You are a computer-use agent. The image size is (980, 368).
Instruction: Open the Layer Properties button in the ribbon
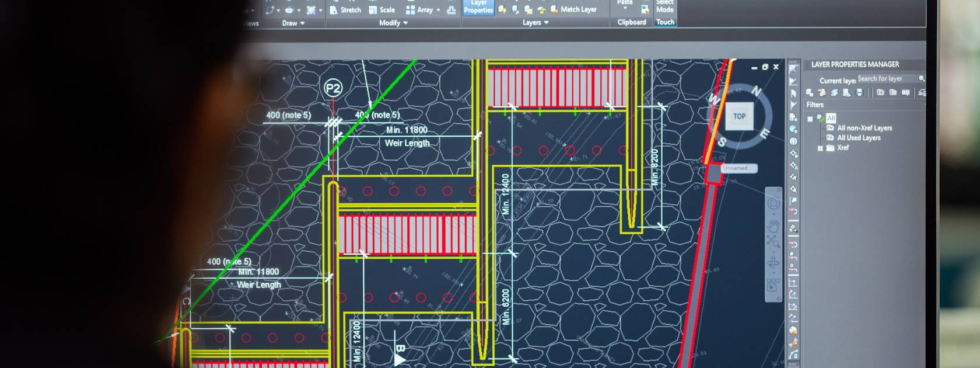[x=478, y=7]
